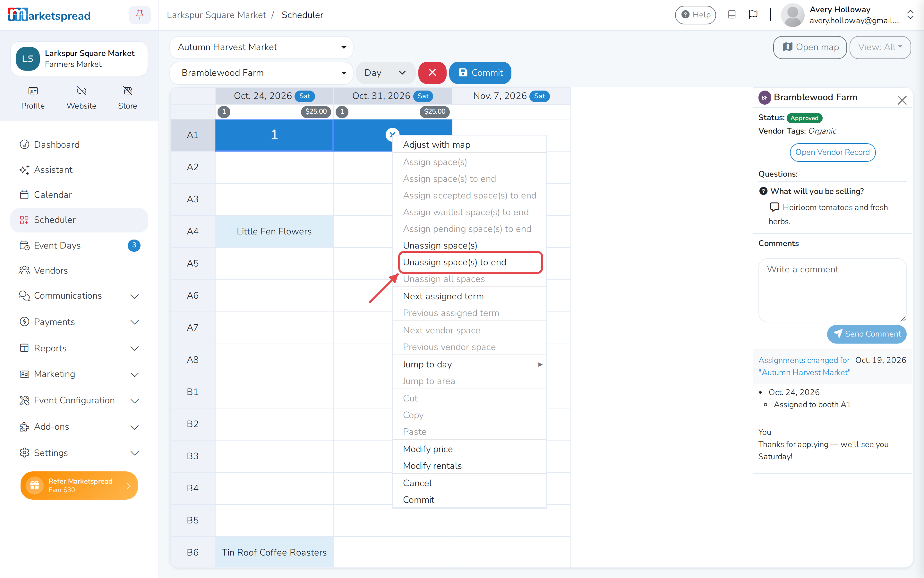
Task: Click the book documentation icon in header
Action: click(732, 14)
